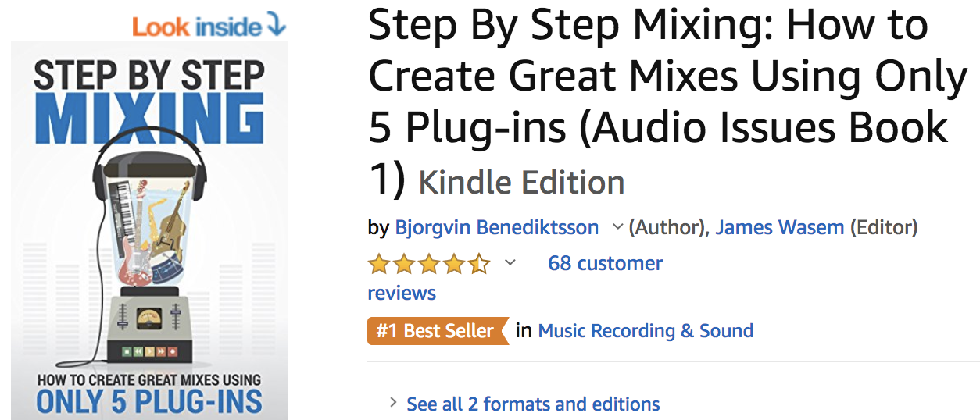Click "See all 2 formats and editions"

pos(533,404)
